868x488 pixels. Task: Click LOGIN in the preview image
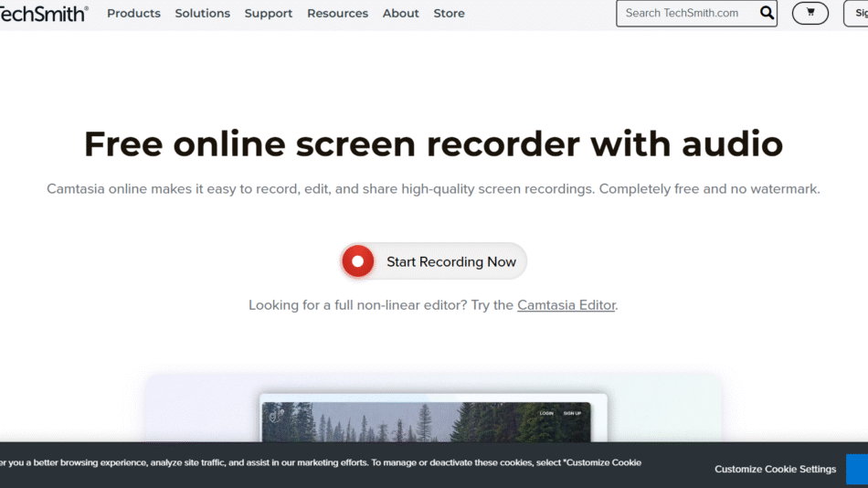coord(546,413)
